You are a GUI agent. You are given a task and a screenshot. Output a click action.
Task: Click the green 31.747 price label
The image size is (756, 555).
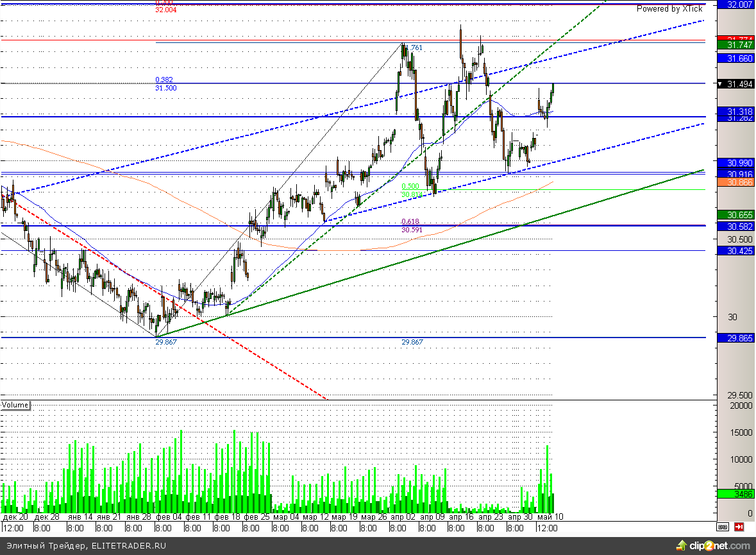point(735,46)
